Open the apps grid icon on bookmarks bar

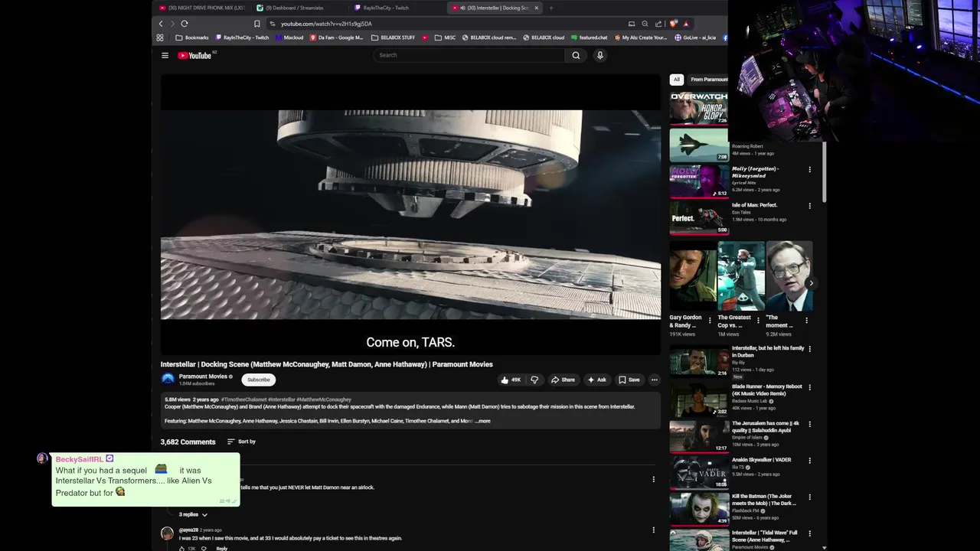[160, 37]
